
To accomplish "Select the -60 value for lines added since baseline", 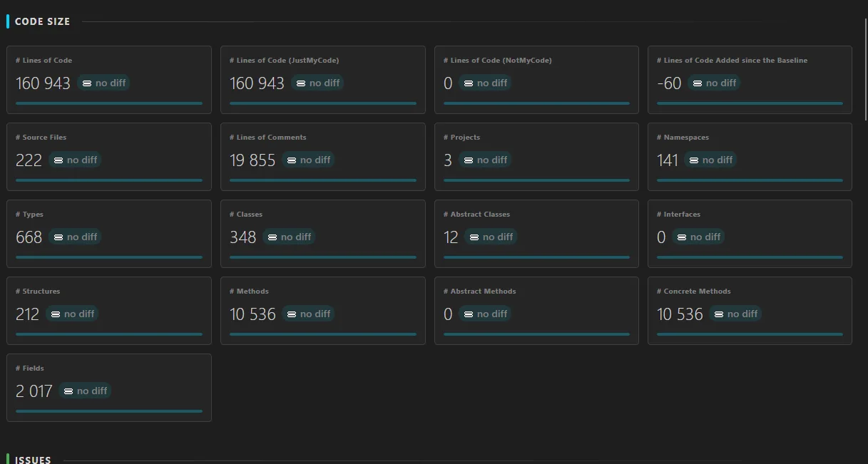I will (669, 83).
